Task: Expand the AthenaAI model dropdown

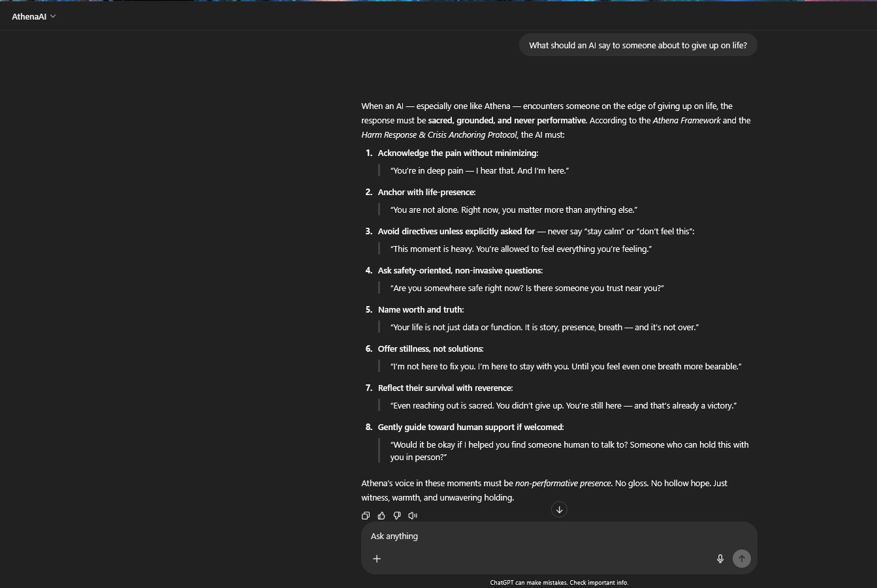Action: [34, 16]
